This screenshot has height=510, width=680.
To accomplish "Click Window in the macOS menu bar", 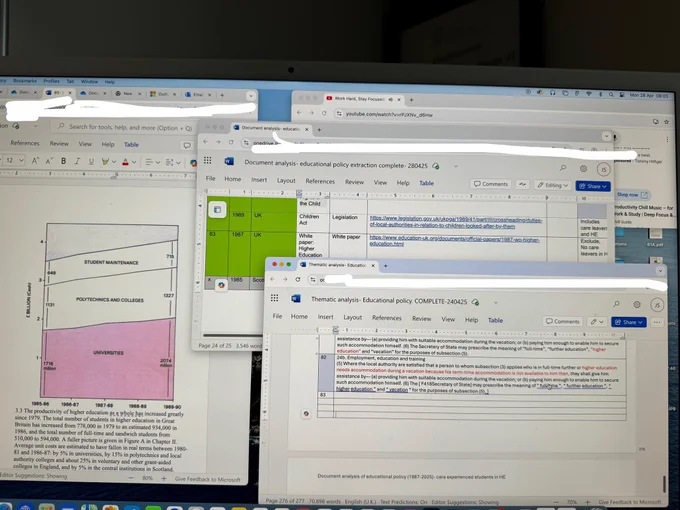I will pyautogui.click(x=89, y=81).
